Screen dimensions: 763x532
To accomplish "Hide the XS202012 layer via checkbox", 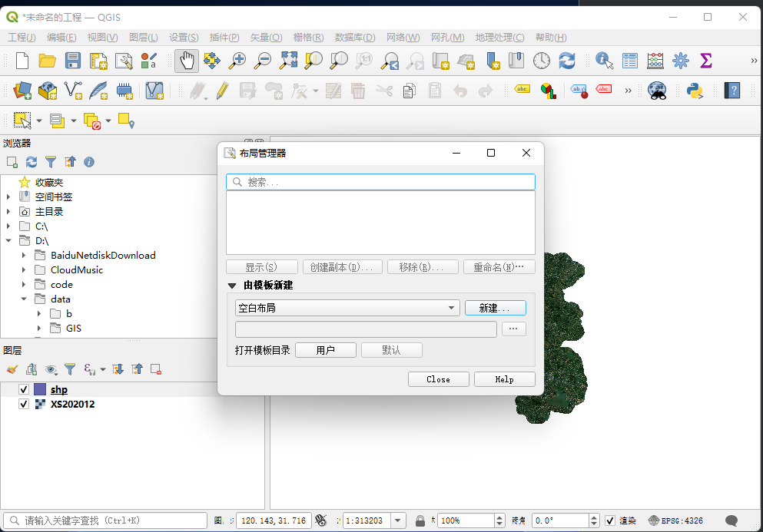I will pyautogui.click(x=24, y=404).
